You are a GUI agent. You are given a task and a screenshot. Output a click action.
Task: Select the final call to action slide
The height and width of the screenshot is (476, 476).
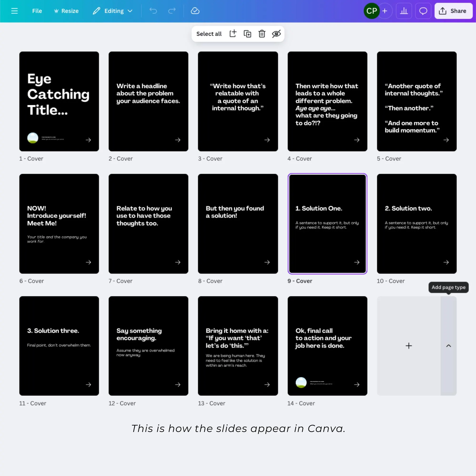327,346
